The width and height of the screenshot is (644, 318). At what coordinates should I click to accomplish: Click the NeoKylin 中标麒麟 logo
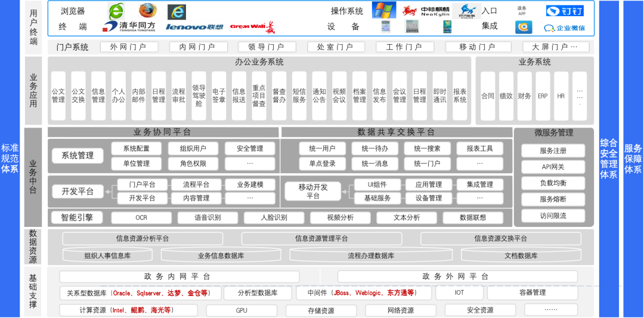426,11
